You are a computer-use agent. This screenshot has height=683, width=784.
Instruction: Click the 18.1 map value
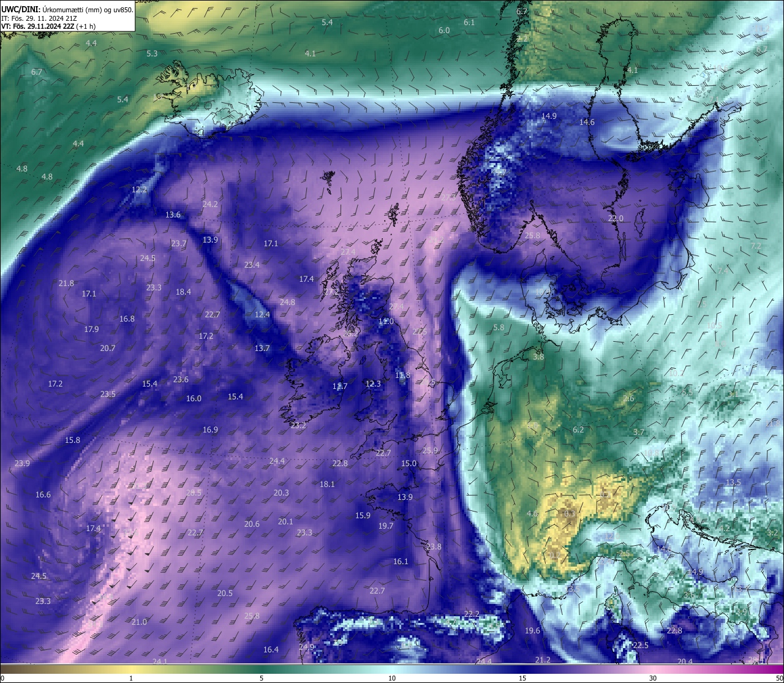pos(327,485)
